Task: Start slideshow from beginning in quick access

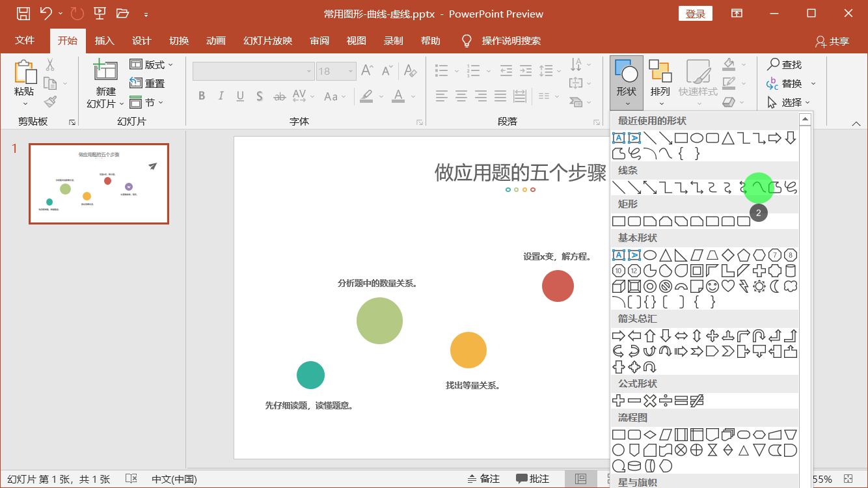Action: point(100,14)
